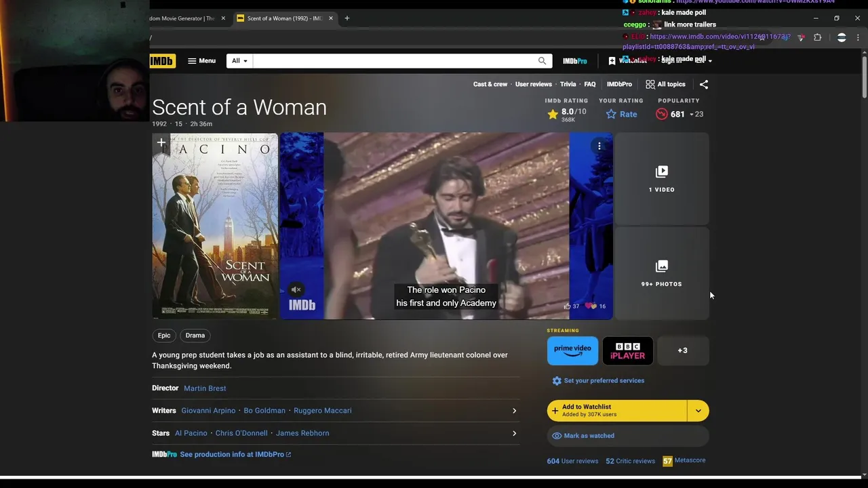Open a new browser tab
This screenshot has height=488, width=868.
coord(347,18)
